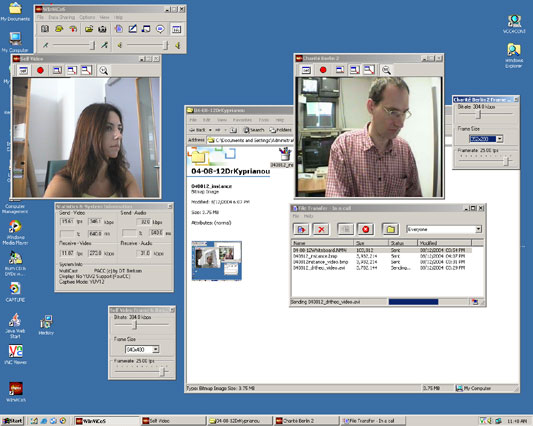The height and width of the screenshot is (426, 533).
Task: Click the magnifier icon in Charité Berlin 2 window
Action: pos(386,70)
